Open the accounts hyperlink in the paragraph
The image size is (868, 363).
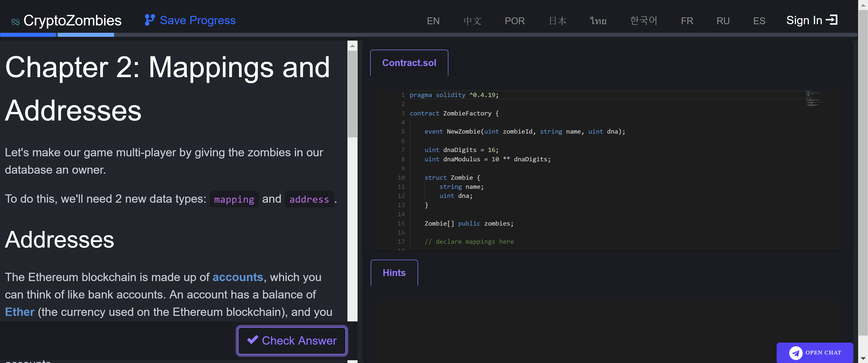pos(238,277)
